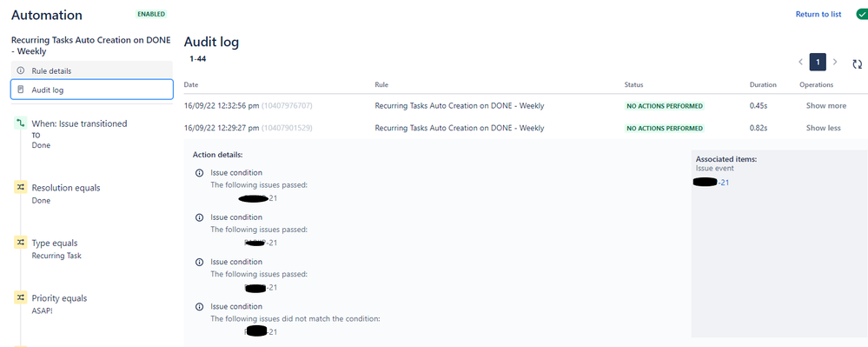Click the Duration column header
Viewport: 868px width, 347px height.
[763, 85]
